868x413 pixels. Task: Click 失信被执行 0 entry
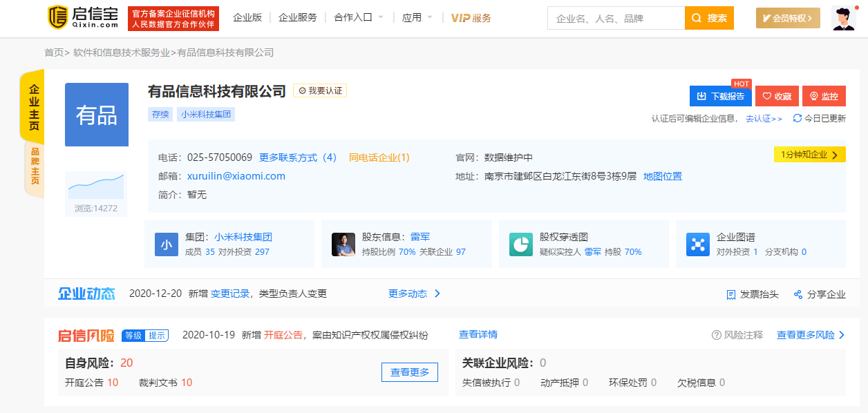[491, 383]
